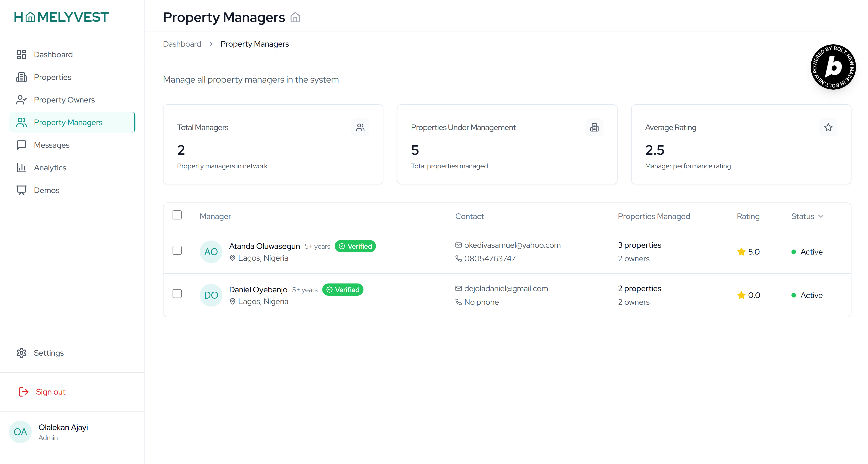
Task: Click the Messages chat bubble icon
Action: [22, 145]
